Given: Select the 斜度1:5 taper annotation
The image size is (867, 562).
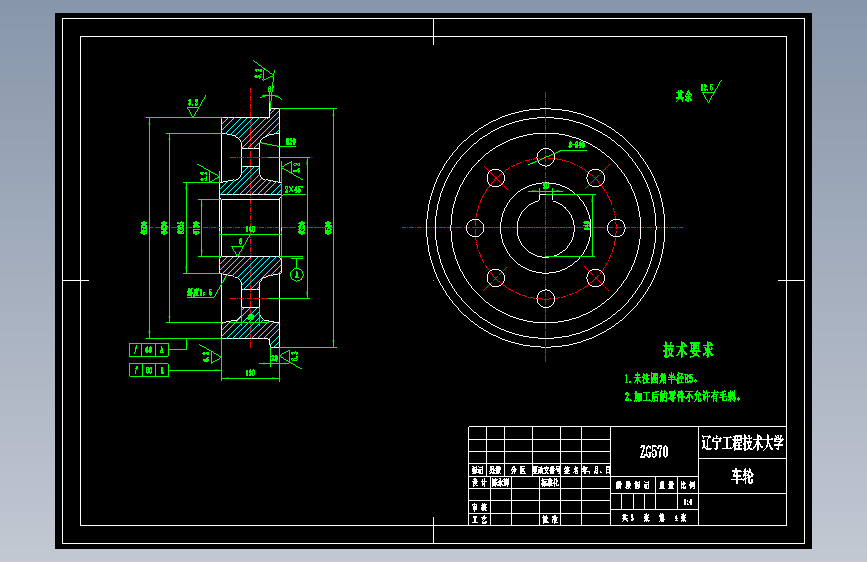Looking at the screenshot, I should [200, 293].
